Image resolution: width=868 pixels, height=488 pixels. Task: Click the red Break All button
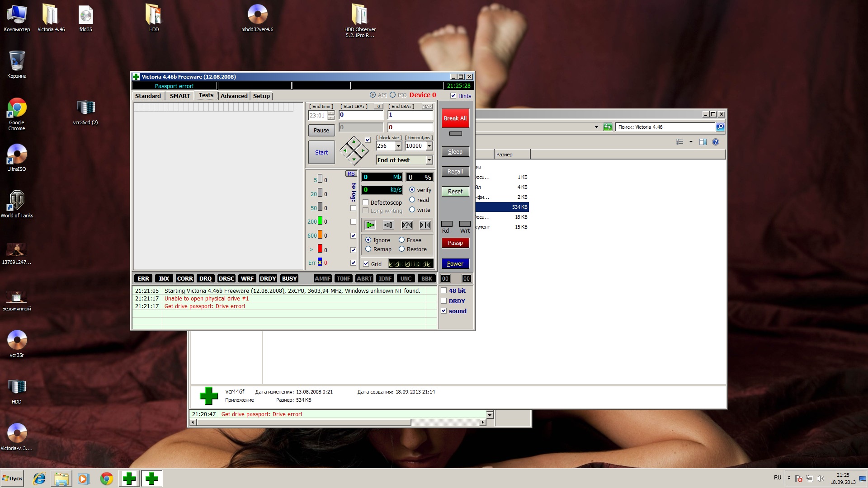(455, 118)
